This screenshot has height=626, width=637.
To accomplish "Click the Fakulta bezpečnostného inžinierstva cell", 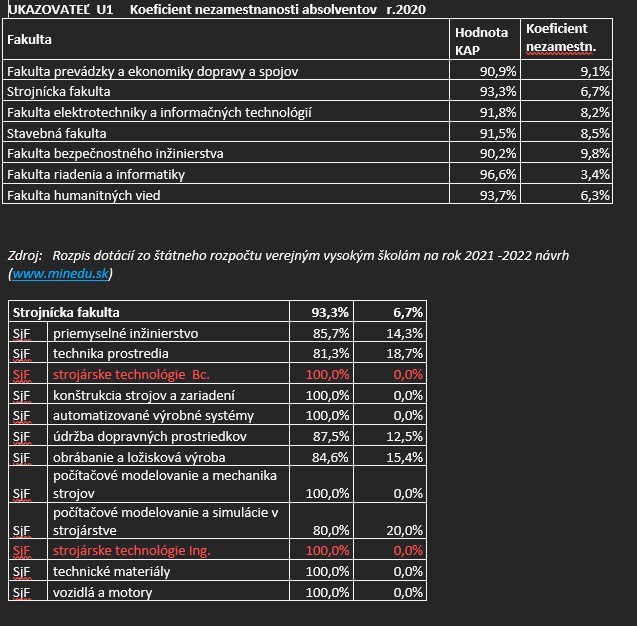I will (115, 154).
